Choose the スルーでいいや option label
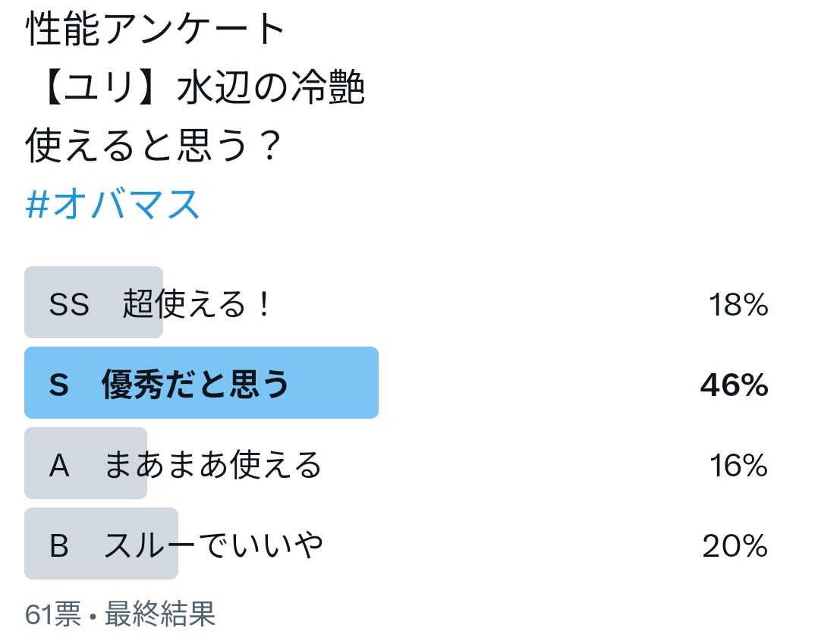Image resolution: width=818 pixels, height=644 pixels. (x=213, y=545)
